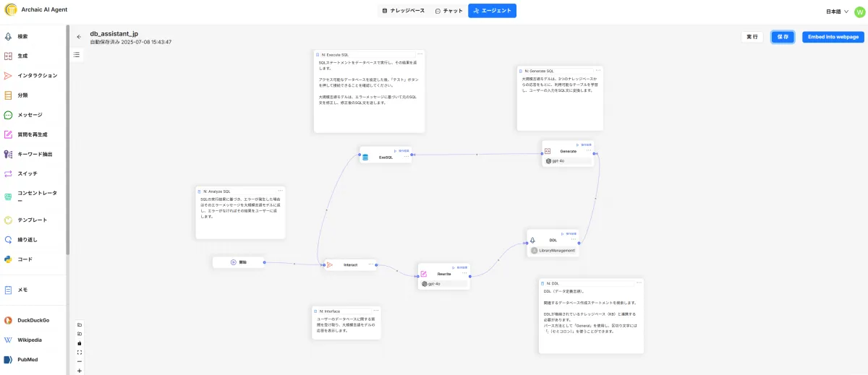Viewport: 868px width, 375px height.
Task: Pick the スイッチ switch component icon
Action: [8, 173]
